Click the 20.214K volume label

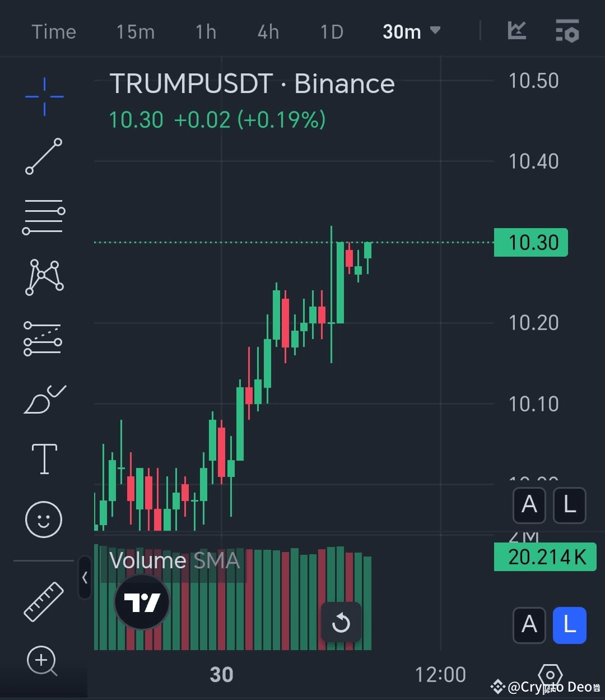point(544,557)
